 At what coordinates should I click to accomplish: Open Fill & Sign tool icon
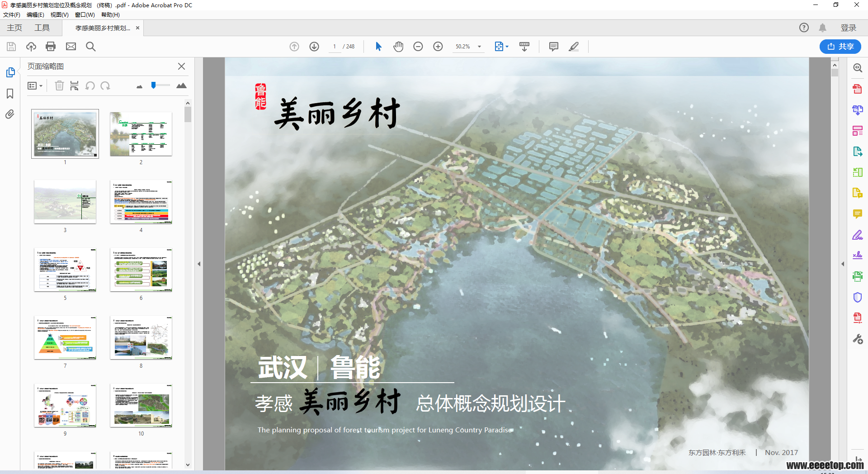[x=857, y=235]
